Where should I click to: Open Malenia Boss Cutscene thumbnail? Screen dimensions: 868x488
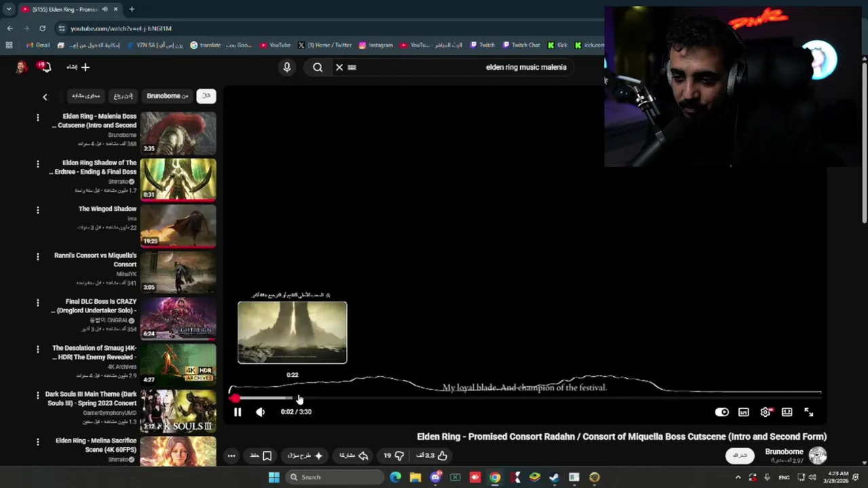(x=178, y=134)
